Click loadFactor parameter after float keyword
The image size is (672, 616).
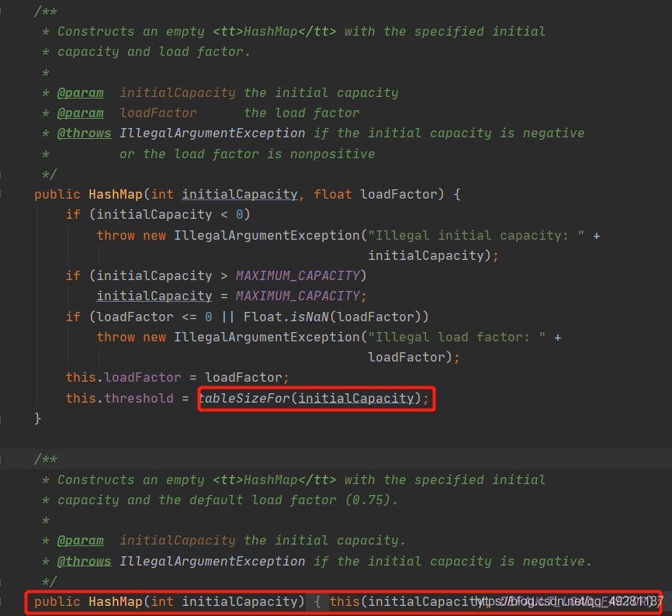tap(399, 195)
